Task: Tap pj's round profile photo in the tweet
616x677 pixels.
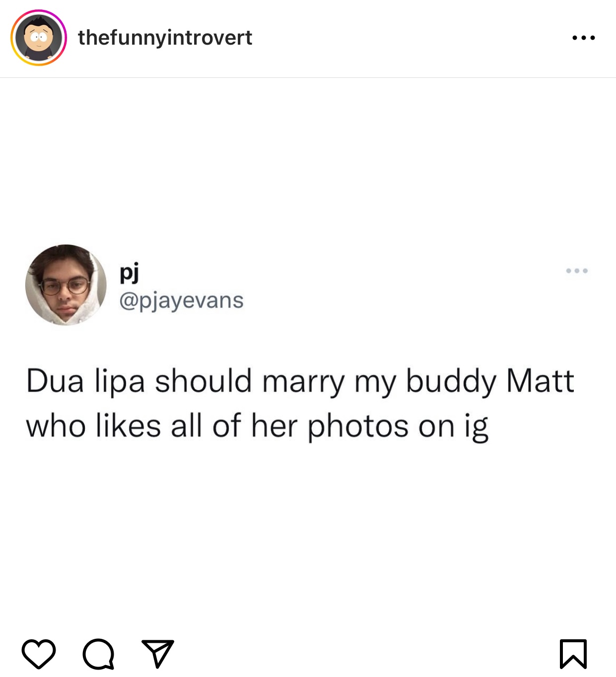Action: pyautogui.click(x=66, y=285)
